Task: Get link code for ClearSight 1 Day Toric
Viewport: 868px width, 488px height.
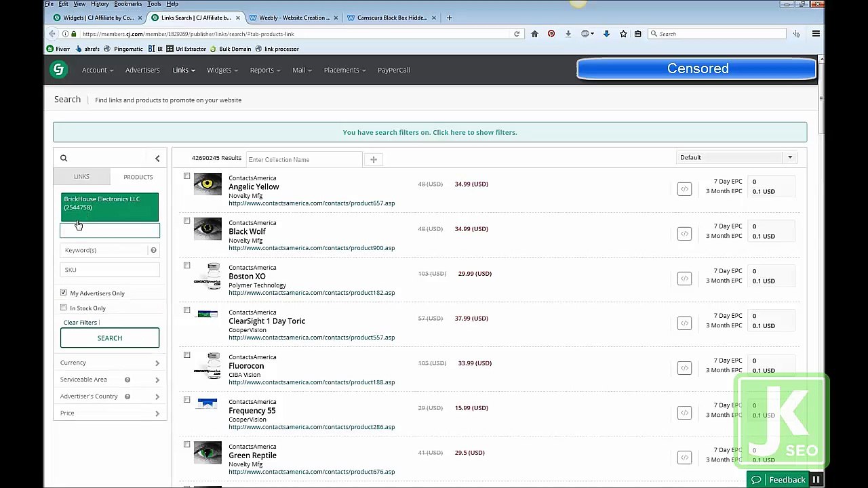Action: tap(684, 323)
